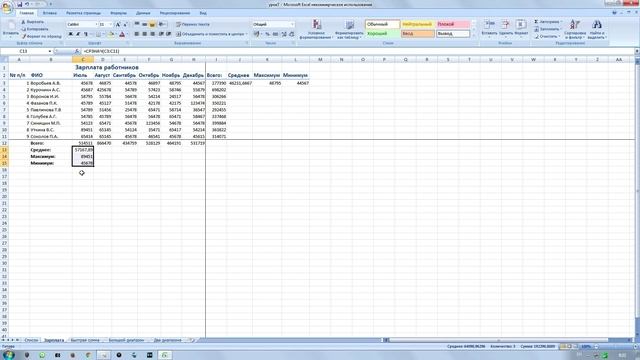
Task: Apply the green Хороший cell style
Action: 382,34
